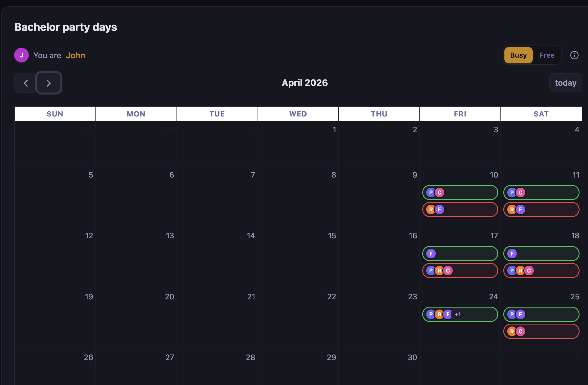
Task: Click the P avatar in April 10's green pill
Action: click(431, 192)
